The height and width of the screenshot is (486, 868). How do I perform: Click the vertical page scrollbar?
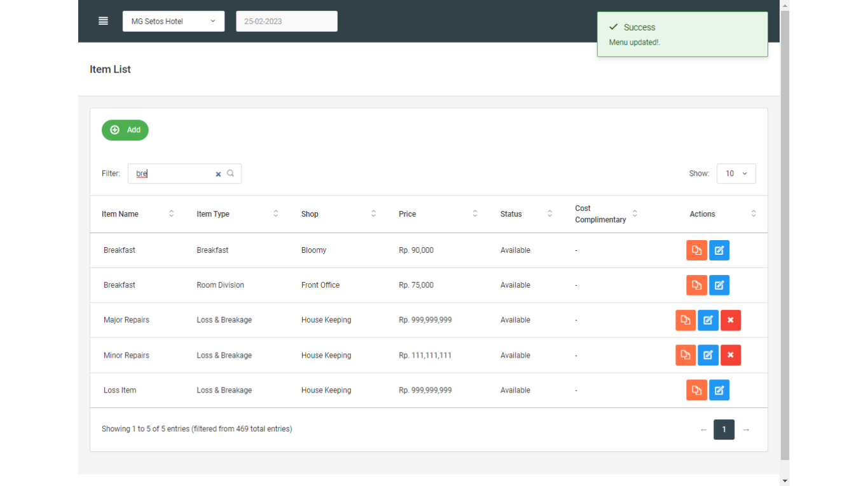point(785,235)
